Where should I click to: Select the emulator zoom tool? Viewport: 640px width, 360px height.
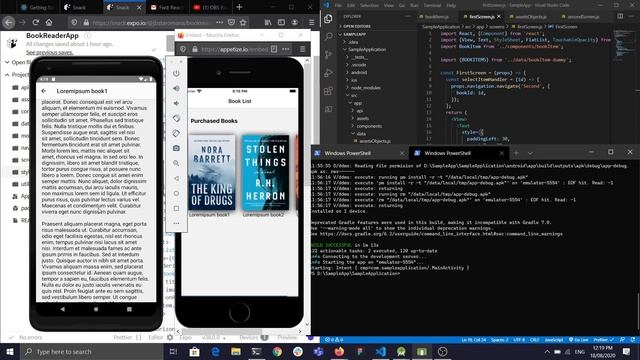point(176,163)
